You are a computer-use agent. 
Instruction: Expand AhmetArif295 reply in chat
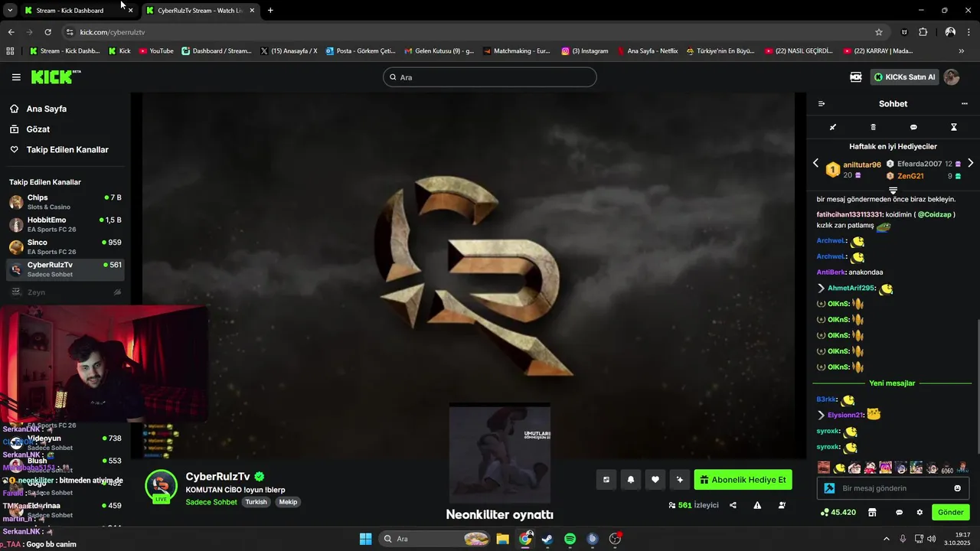tap(822, 289)
